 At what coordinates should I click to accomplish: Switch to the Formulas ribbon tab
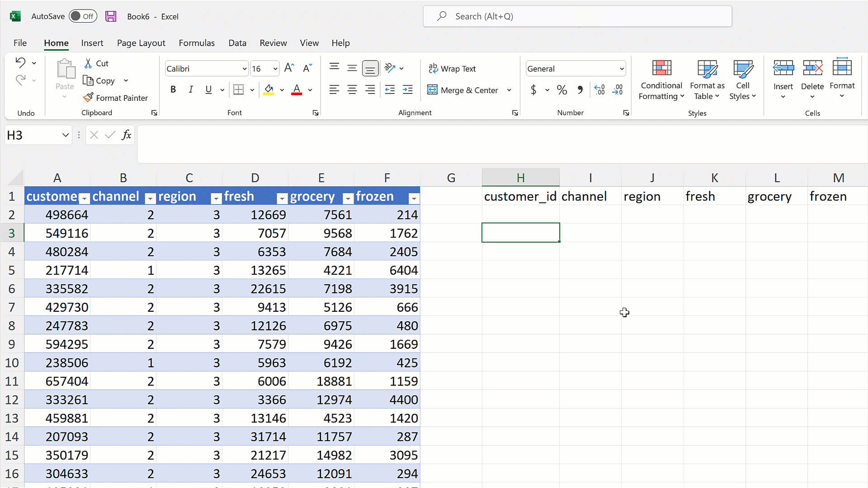(x=197, y=43)
